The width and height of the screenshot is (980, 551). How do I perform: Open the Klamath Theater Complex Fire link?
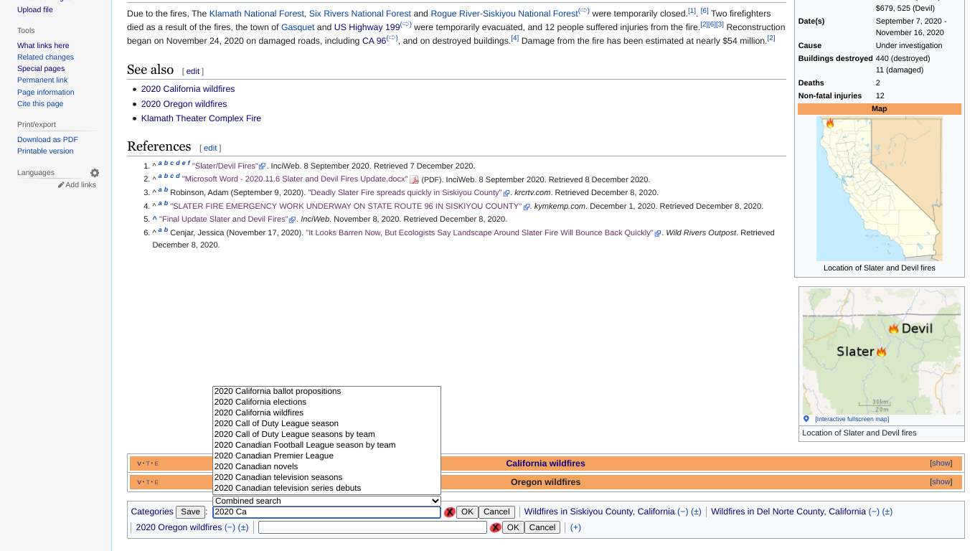click(x=201, y=118)
